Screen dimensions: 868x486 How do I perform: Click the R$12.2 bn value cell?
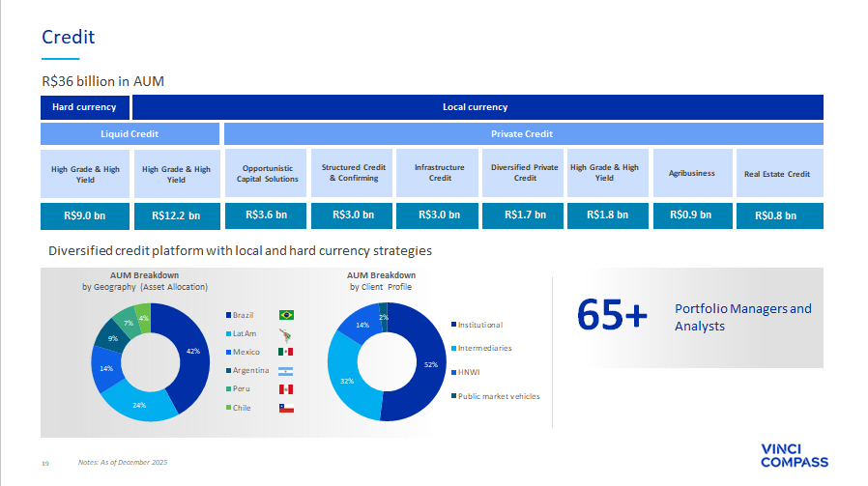(x=176, y=215)
